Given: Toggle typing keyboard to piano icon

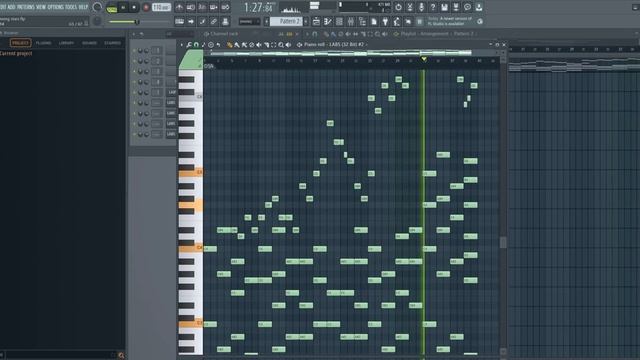Looking at the screenshot, I should 179,21.
